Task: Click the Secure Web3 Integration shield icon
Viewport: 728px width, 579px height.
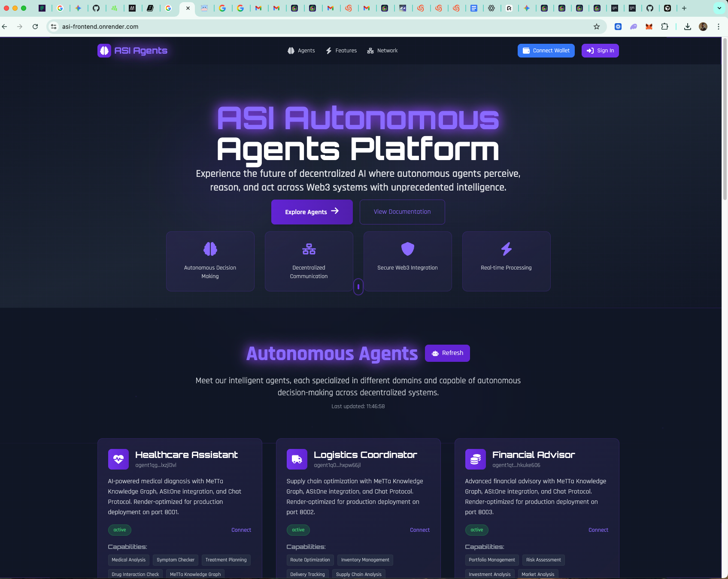Action: coord(407,249)
